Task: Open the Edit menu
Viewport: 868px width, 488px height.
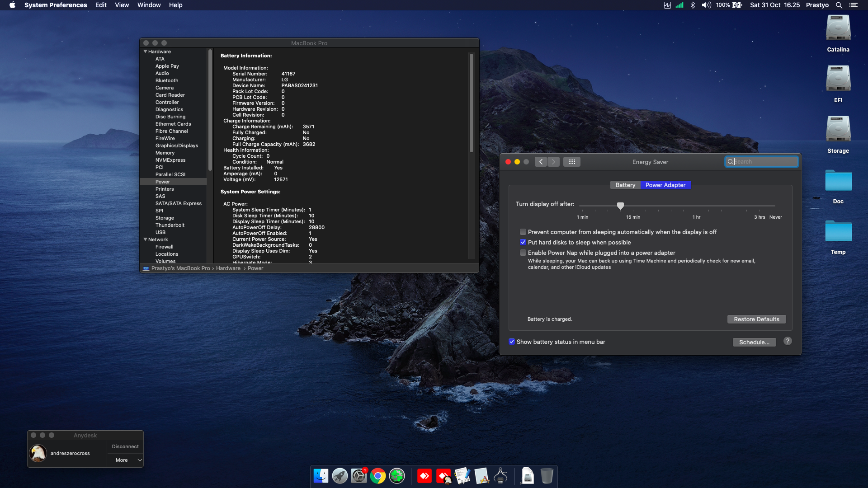Action: click(101, 5)
